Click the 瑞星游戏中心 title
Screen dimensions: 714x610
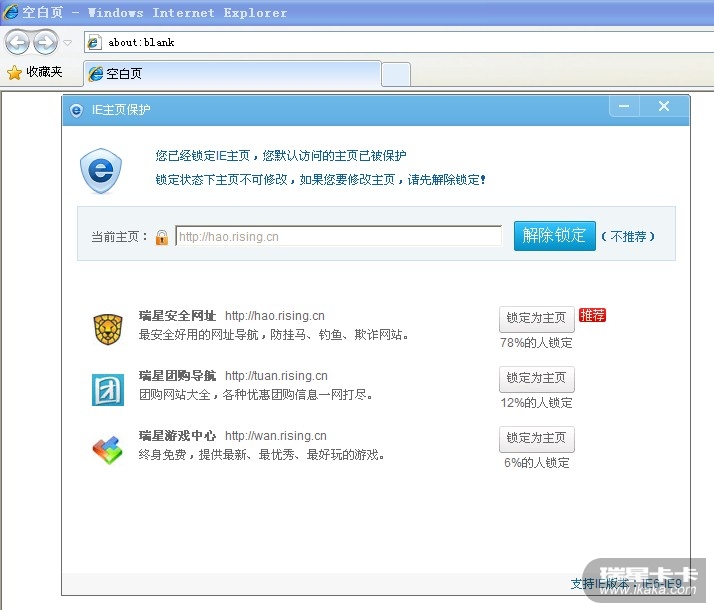click(177, 436)
